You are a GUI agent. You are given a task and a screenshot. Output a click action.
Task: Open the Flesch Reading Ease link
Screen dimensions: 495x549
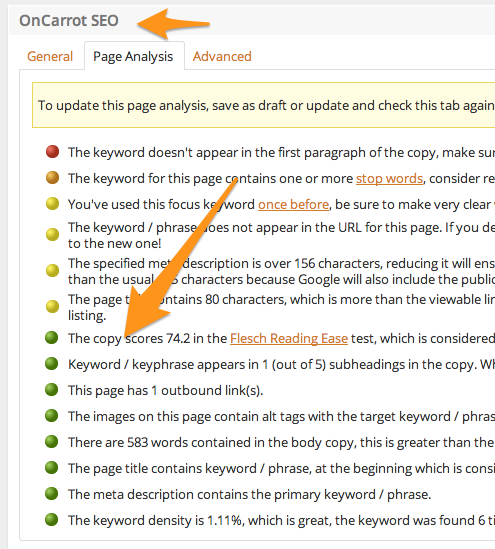[x=289, y=339]
